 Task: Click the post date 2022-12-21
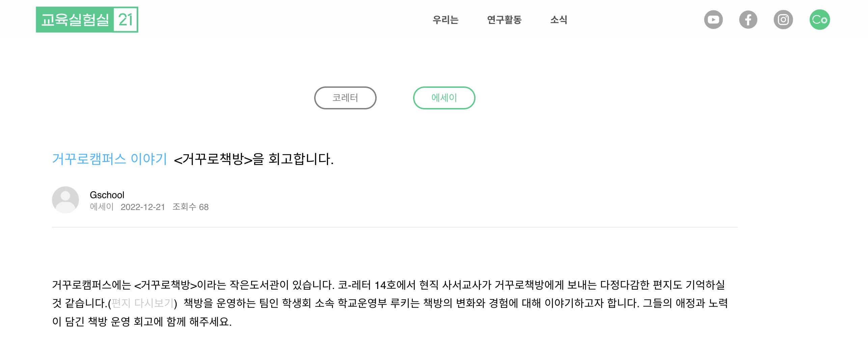(x=143, y=207)
